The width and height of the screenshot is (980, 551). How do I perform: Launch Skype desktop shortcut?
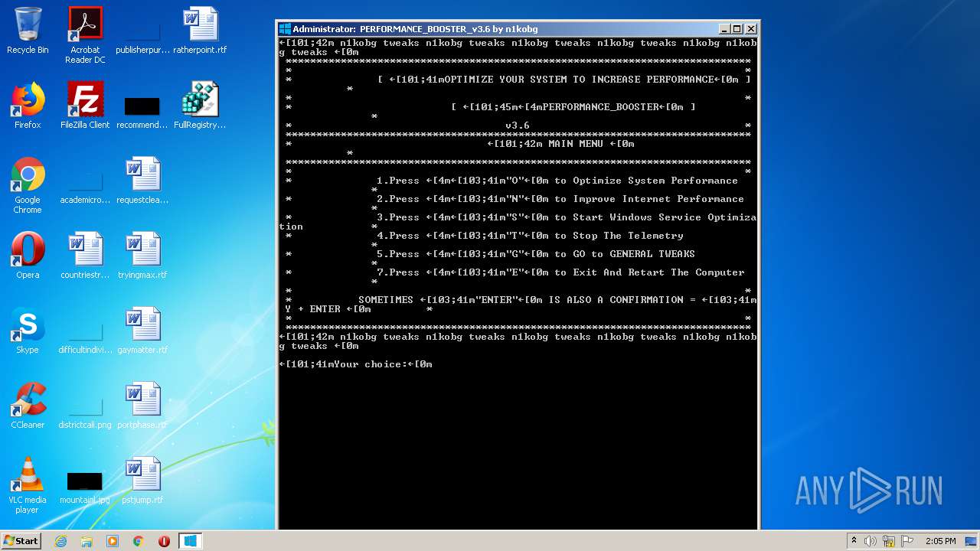click(x=28, y=331)
